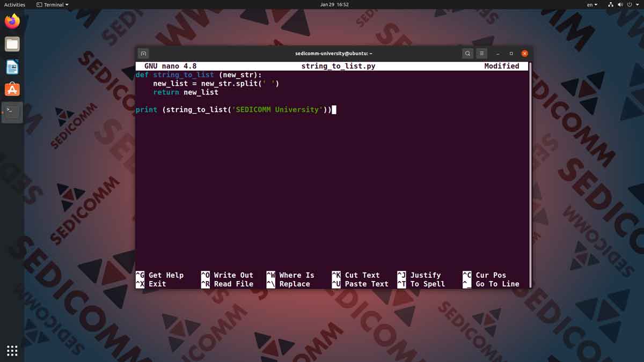Open the Show Applications grid
The height and width of the screenshot is (362, 644).
pyautogui.click(x=12, y=350)
